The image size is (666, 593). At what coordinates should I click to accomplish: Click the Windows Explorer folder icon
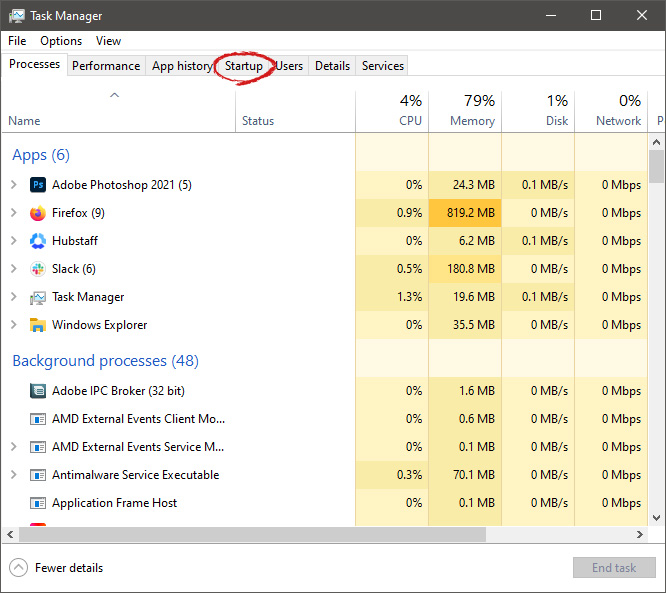38,325
